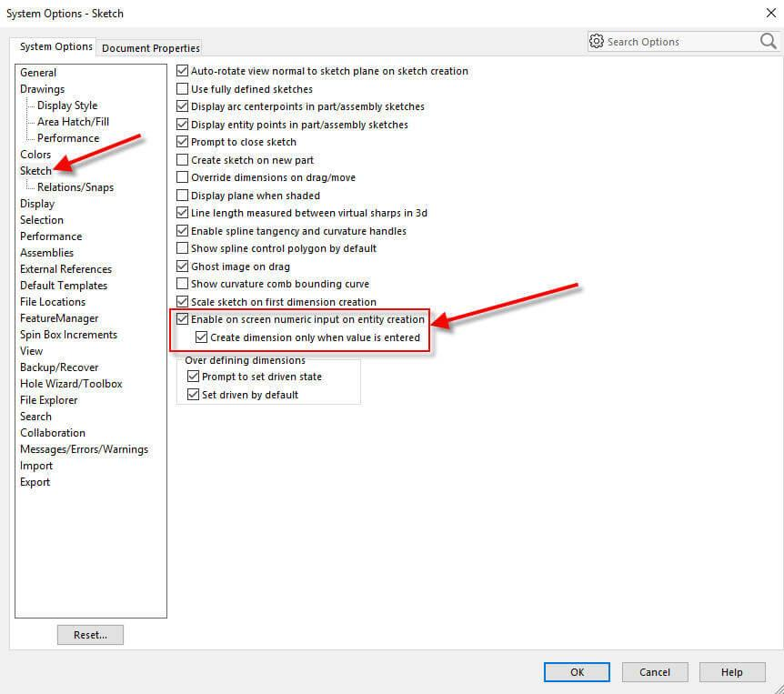The image size is (784, 694).
Task: Toggle Auto-rotate view normal to sketch plane
Action: pyautogui.click(x=183, y=71)
